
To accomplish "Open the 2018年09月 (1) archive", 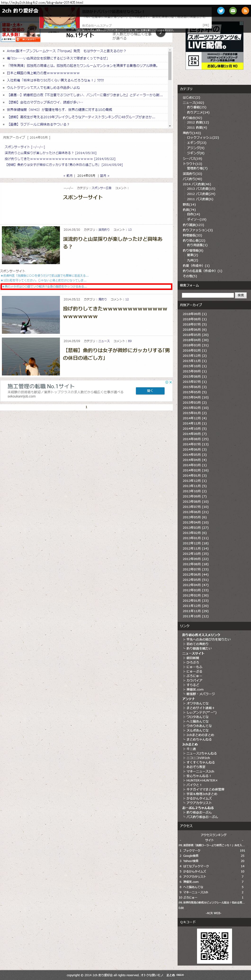I will (x=195, y=314).
